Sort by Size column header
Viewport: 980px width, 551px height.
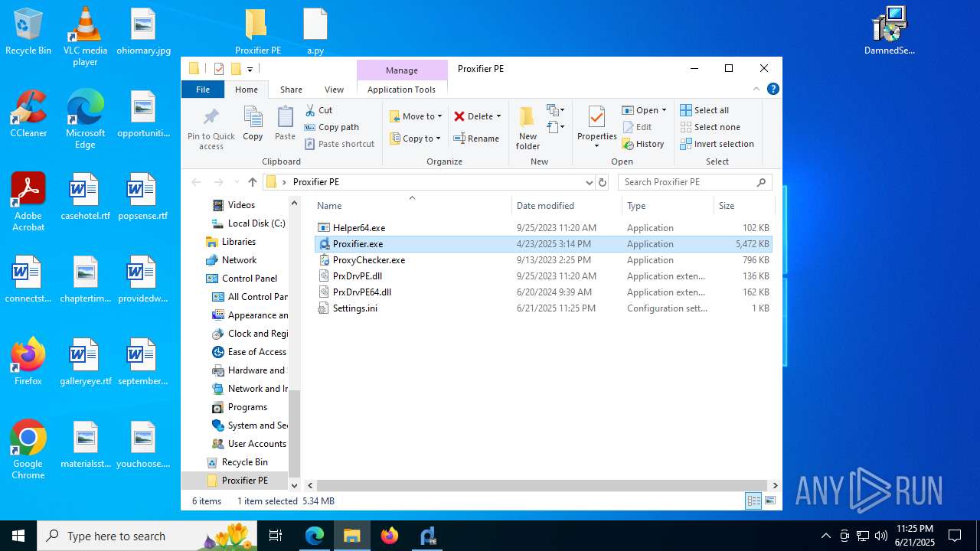click(744, 206)
